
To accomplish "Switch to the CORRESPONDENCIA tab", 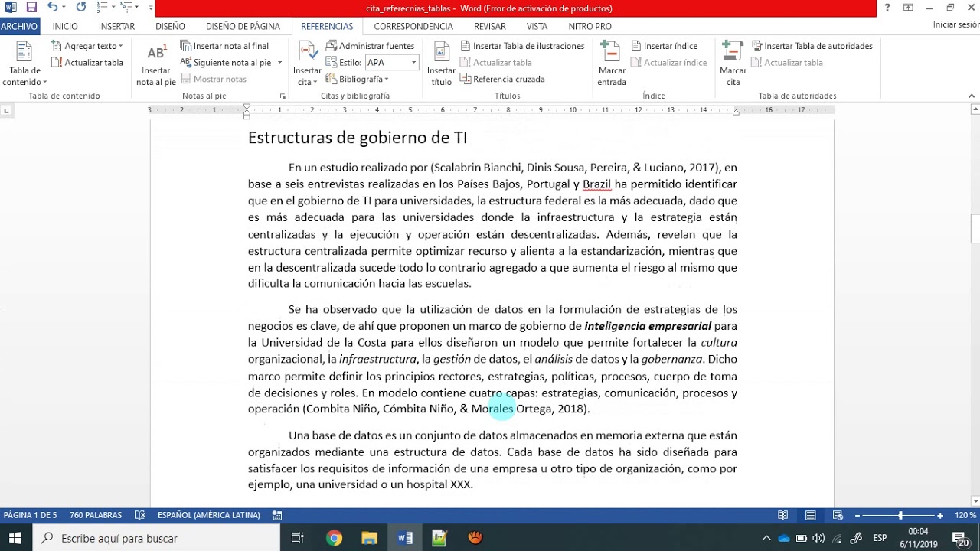I will click(413, 26).
